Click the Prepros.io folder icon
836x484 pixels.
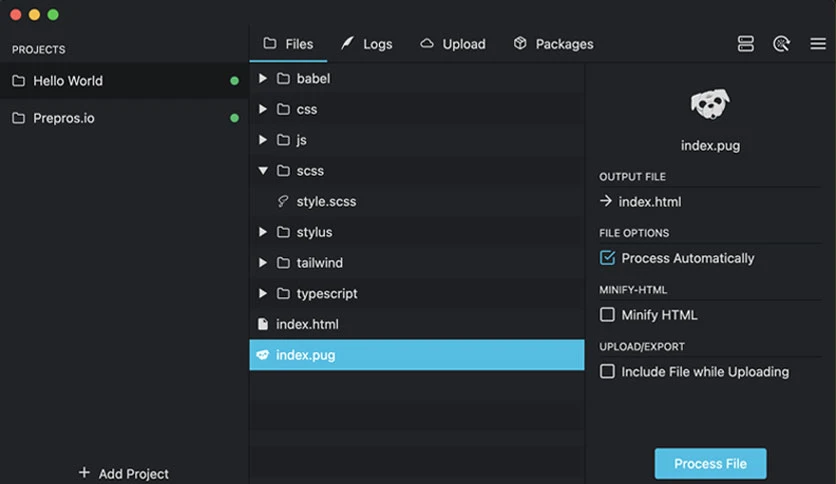coord(19,118)
